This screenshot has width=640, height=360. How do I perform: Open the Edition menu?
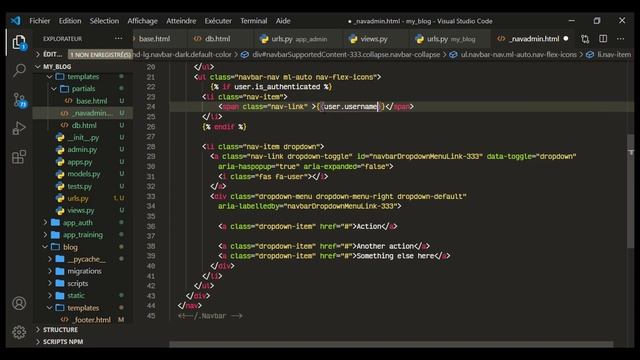click(x=70, y=21)
